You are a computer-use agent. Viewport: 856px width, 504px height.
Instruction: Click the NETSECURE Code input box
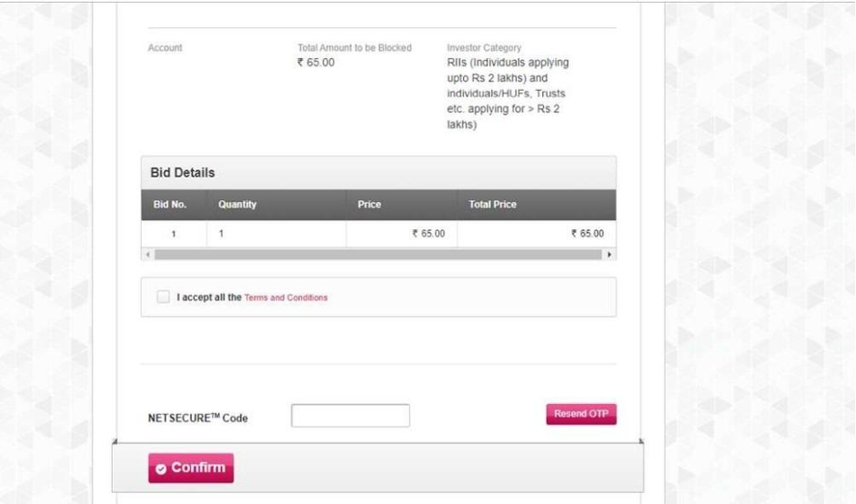point(350,416)
